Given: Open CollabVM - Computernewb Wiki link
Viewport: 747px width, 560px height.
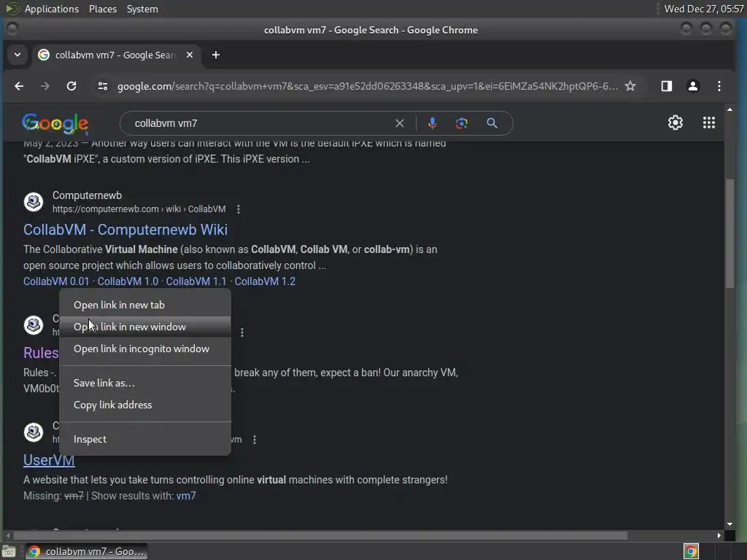Looking at the screenshot, I should [125, 230].
